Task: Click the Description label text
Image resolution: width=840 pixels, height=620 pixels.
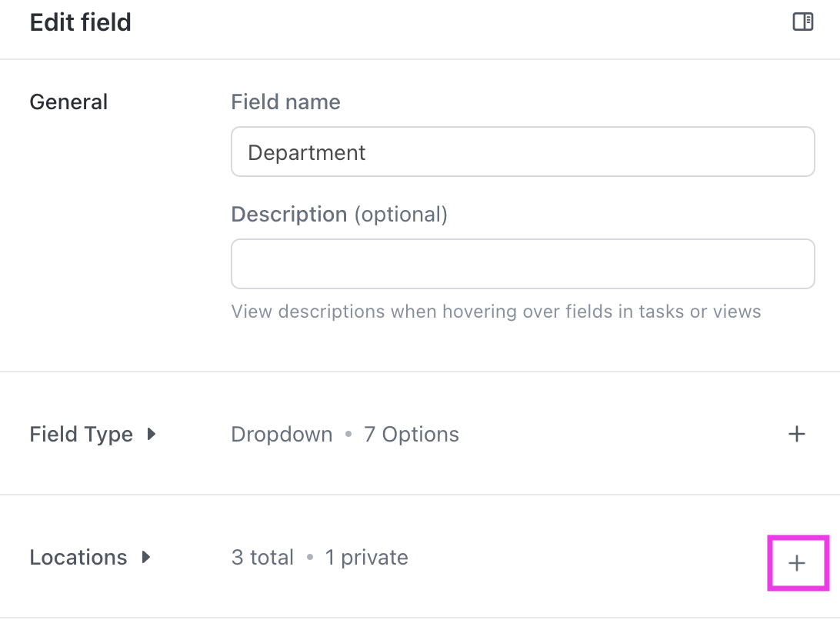Action: [288, 214]
